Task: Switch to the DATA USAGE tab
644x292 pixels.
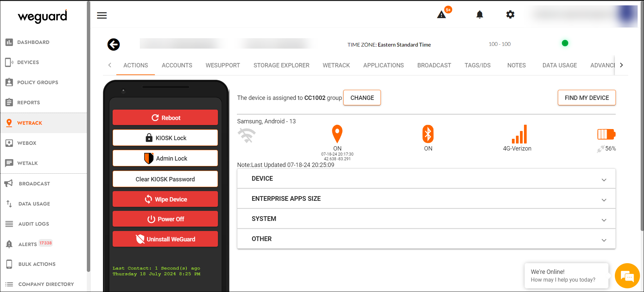Action: pyautogui.click(x=560, y=65)
